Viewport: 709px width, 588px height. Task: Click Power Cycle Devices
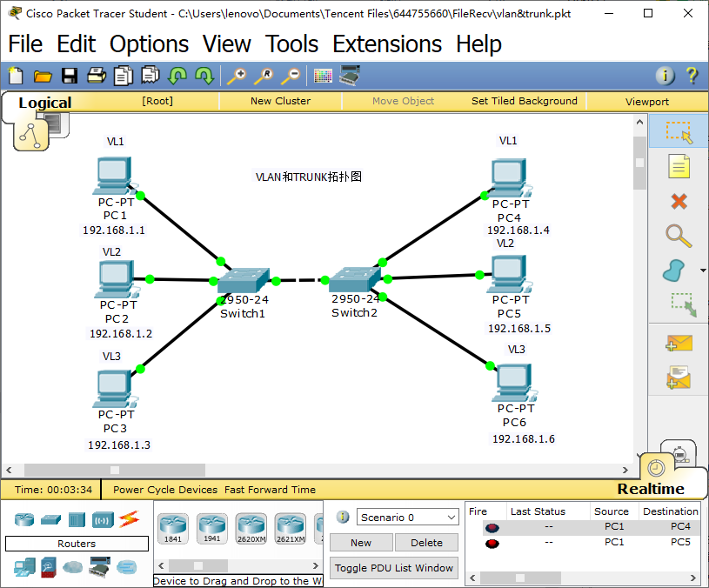[x=165, y=490]
